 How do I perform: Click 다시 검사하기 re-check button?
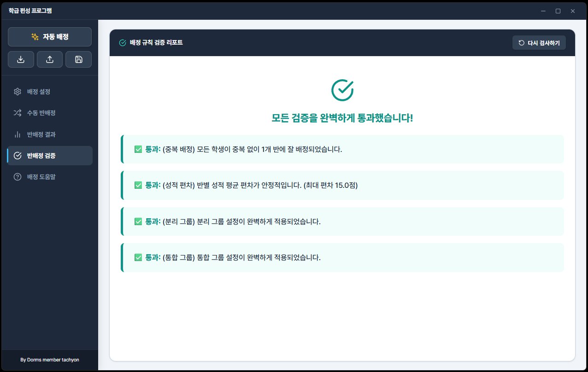tap(539, 43)
